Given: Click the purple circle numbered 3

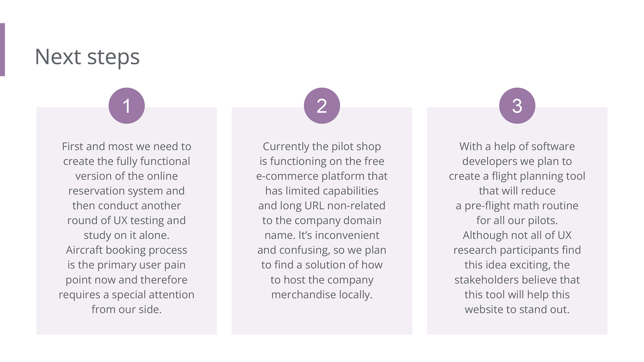Looking at the screenshot, I should (517, 106).
